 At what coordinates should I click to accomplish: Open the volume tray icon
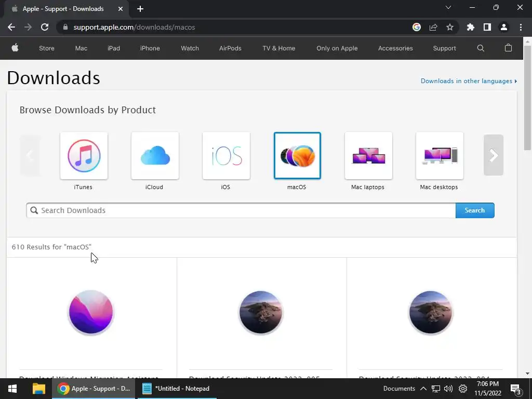[448, 389]
